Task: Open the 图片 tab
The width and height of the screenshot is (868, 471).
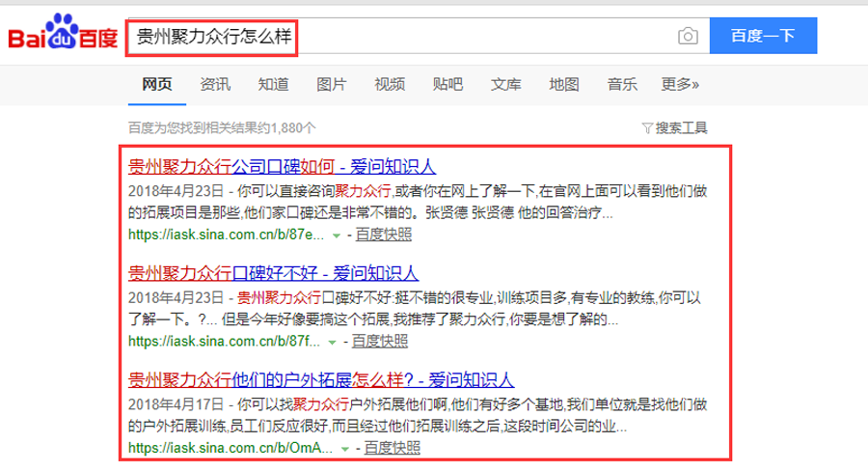Action: click(331, 84)
